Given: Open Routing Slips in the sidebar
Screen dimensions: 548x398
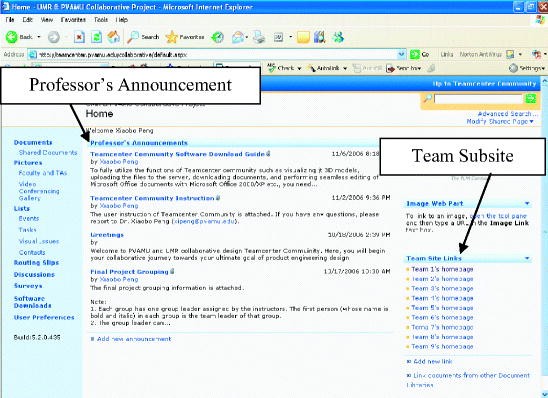Looking at the screenshot, I should tap(36, 262).
